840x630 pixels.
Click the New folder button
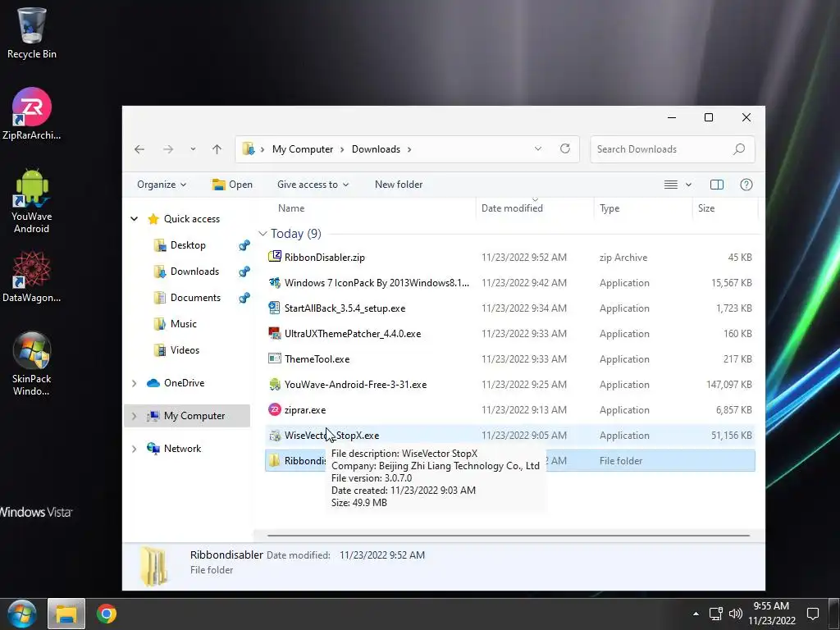pyautogui.click(x=399, y=185)
